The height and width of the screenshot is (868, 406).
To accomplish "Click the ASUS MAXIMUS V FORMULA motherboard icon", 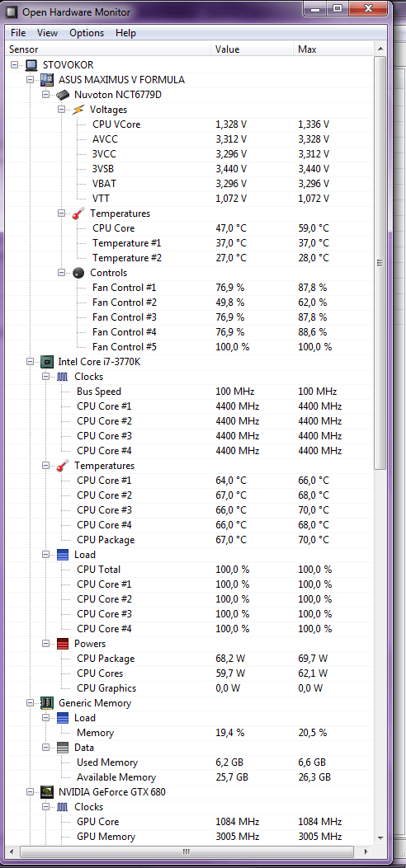I will point(47,80).
